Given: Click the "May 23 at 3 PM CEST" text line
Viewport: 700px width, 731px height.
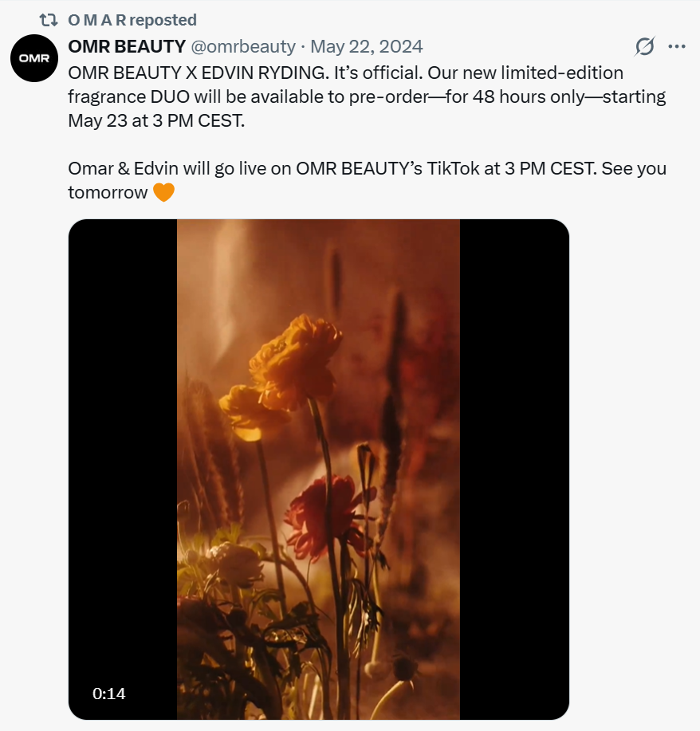Looking at the screenshot, I should point(151,121).
